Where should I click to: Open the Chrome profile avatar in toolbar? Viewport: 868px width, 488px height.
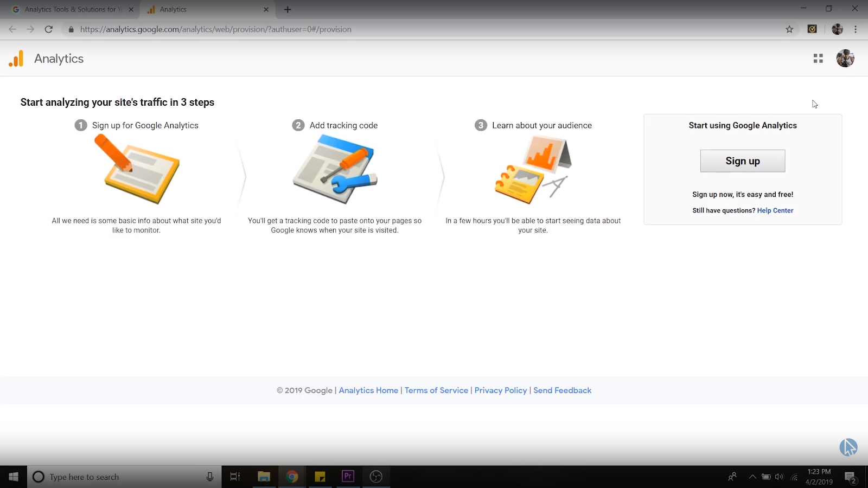click(x=837, y=29)
